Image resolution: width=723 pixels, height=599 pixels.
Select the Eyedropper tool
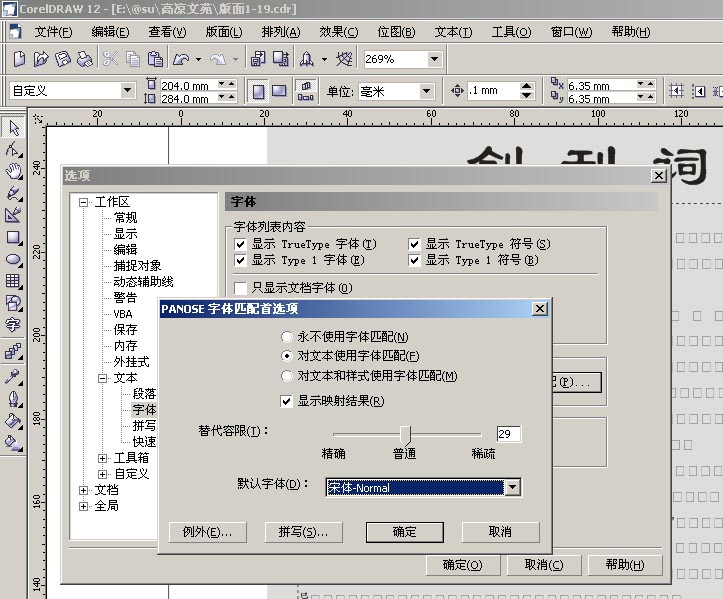coord(14,376)
